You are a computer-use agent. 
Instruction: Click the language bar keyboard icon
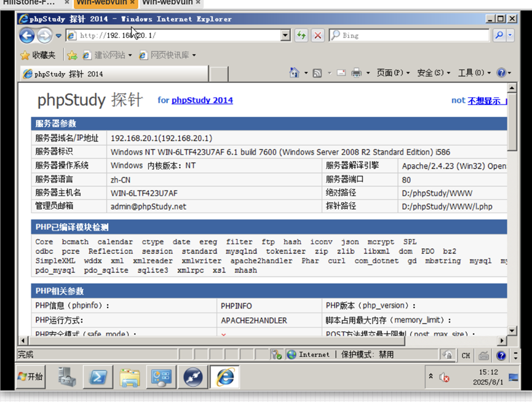[484, 355]
